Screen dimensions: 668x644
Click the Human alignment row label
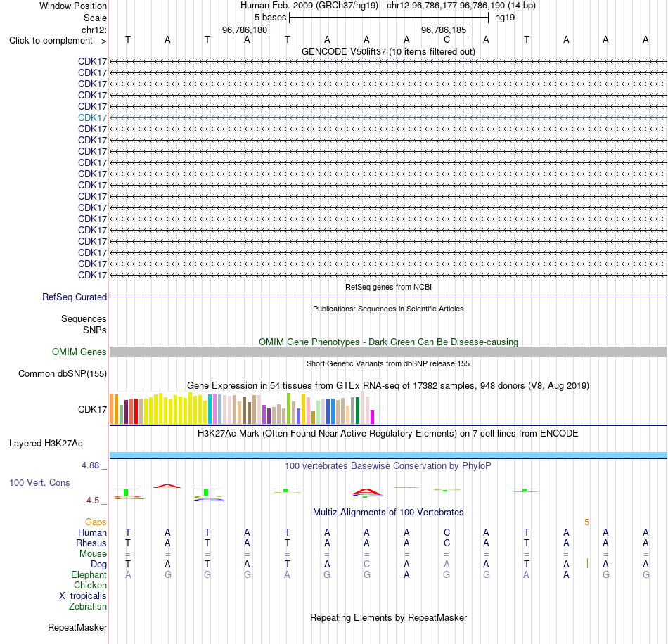coord(92,533)
